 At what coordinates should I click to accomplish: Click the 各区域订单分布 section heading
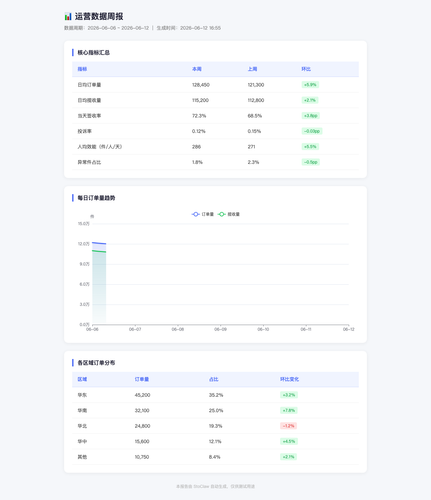tap(96, 362)
